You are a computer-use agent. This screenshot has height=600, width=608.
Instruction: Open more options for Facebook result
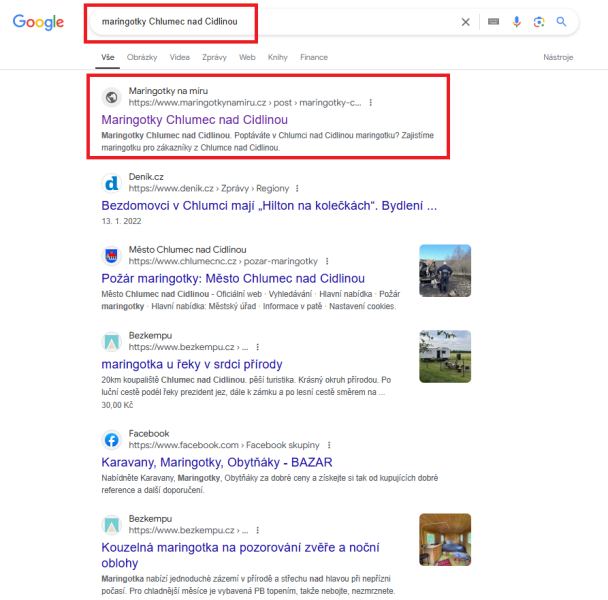point(329,445)
